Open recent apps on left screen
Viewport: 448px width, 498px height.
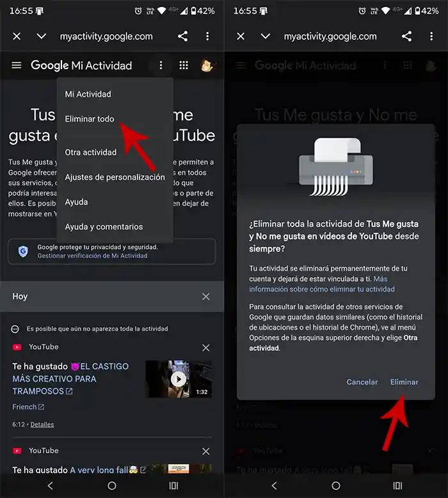pyautogui.click(x=173, y=486)
